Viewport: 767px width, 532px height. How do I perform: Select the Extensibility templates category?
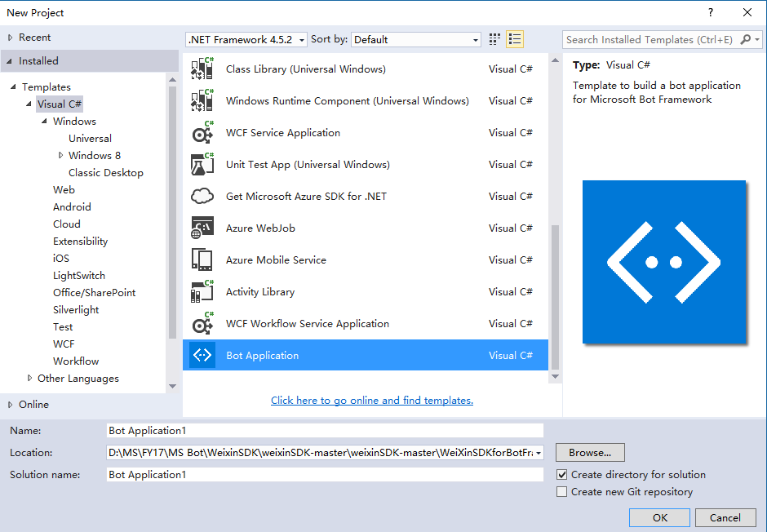tap(80, 241)
